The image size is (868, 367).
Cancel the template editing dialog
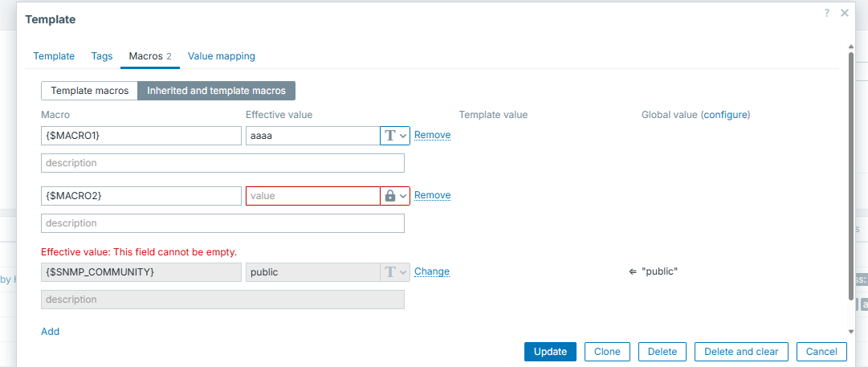[x=821, y=352]
